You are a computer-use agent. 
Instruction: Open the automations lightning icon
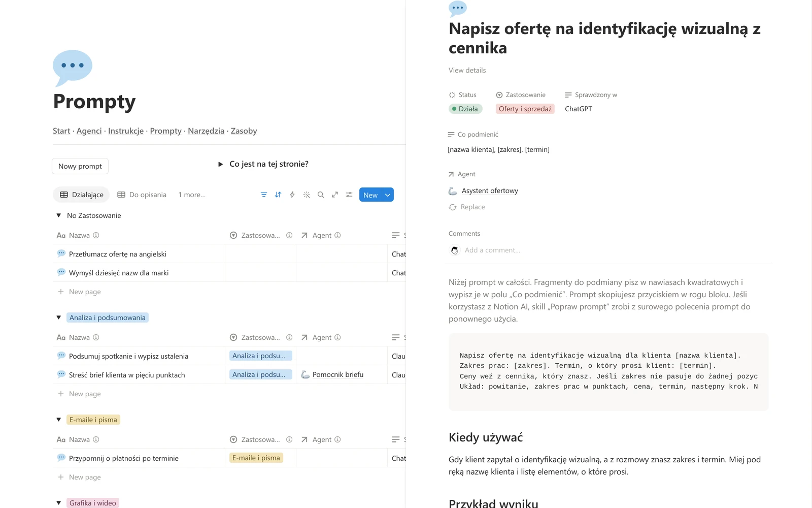pyautogui.click(x=292, y=195)
